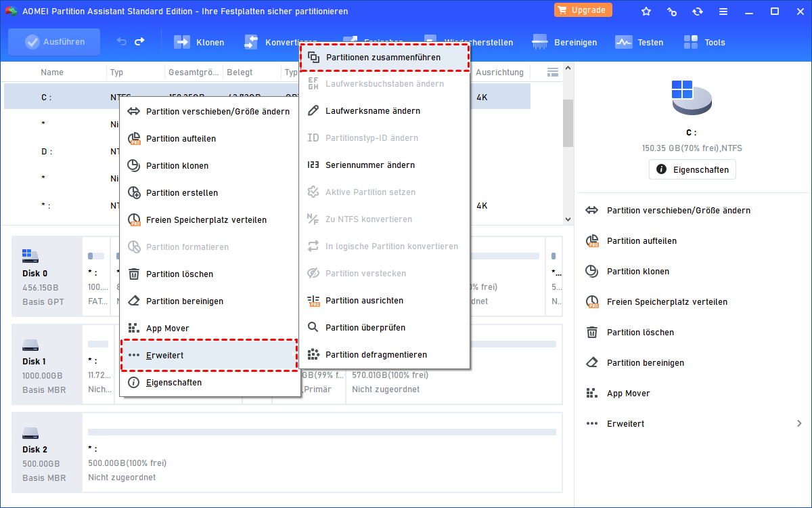
Task: Open the Testen toolbar item
Action: (639, 42)
